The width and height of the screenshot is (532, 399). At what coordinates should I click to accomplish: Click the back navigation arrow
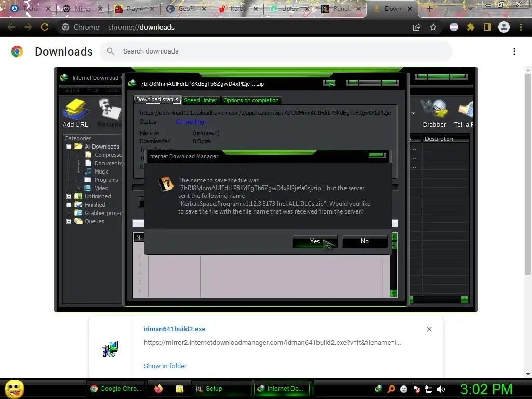(x=11, y=27)
